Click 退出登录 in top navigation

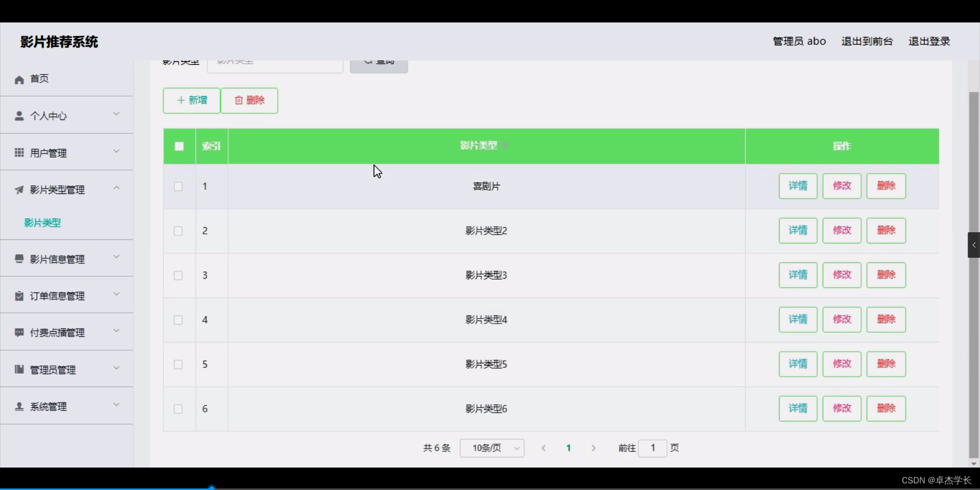pos(929,41)
